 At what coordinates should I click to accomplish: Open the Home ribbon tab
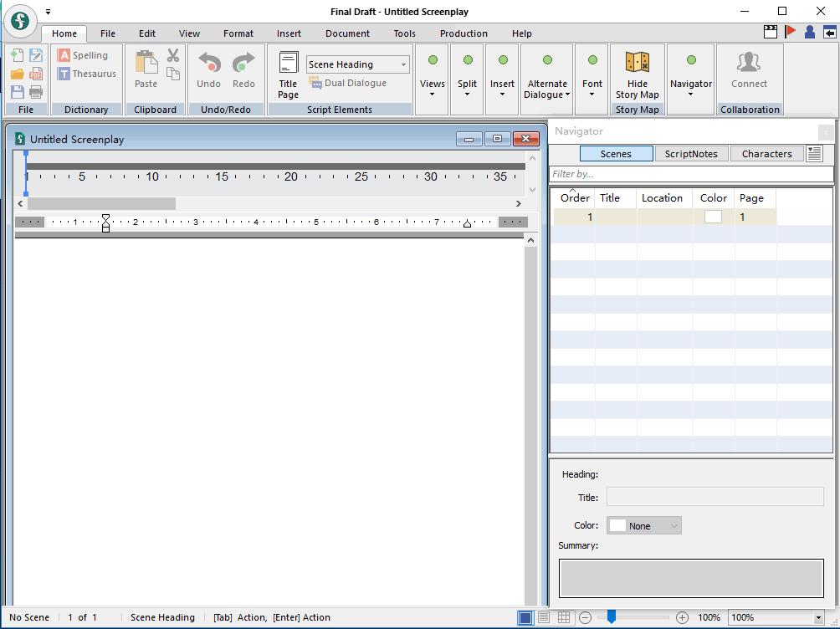tap(64, 33)
